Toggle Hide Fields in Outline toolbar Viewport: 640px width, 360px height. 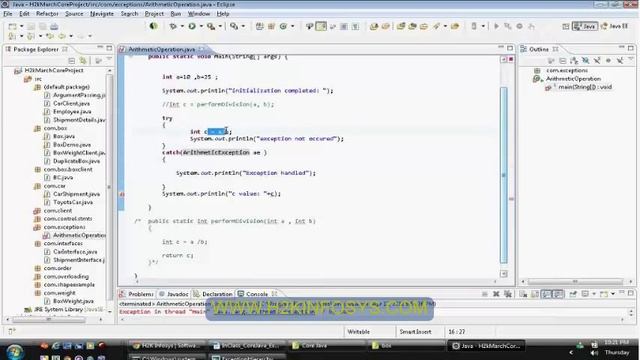tap(585, 61)
